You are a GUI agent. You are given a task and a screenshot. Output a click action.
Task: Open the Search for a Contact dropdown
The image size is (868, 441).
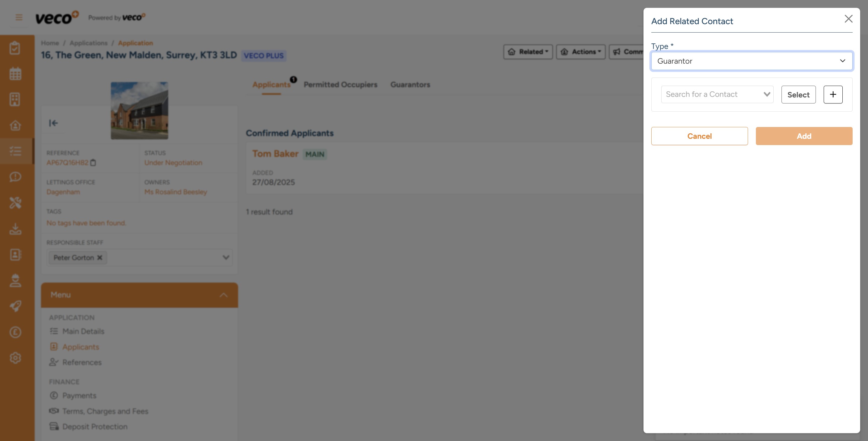(717, 94)
